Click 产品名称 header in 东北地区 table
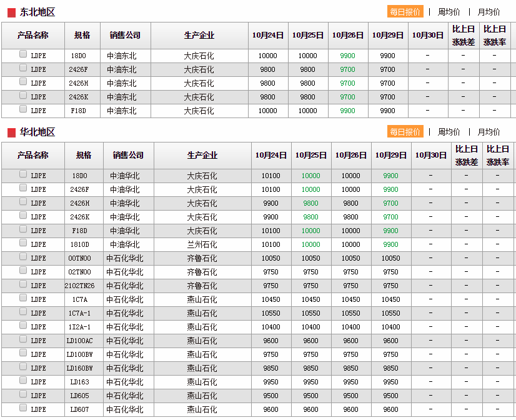This screenshot has width=516, height=420. pos(33,35)
